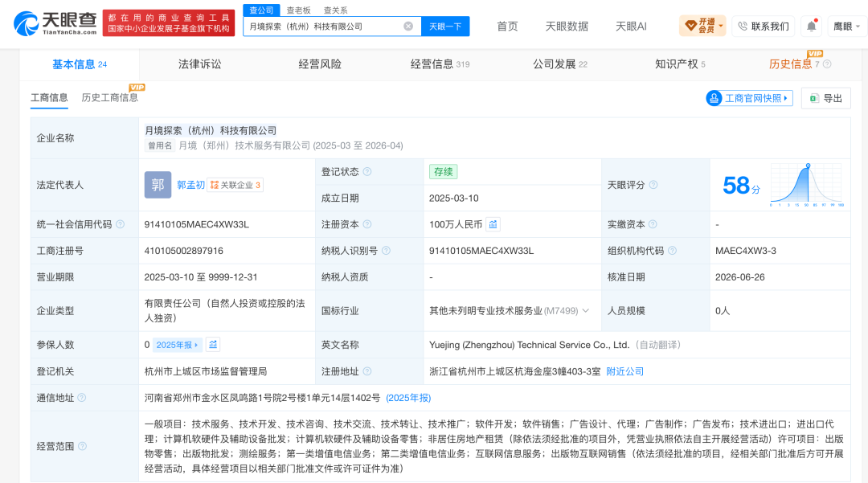Click the former name 月境（郑州）技术服务有限公司
868x483 pixels.
(x=244, y=145)
